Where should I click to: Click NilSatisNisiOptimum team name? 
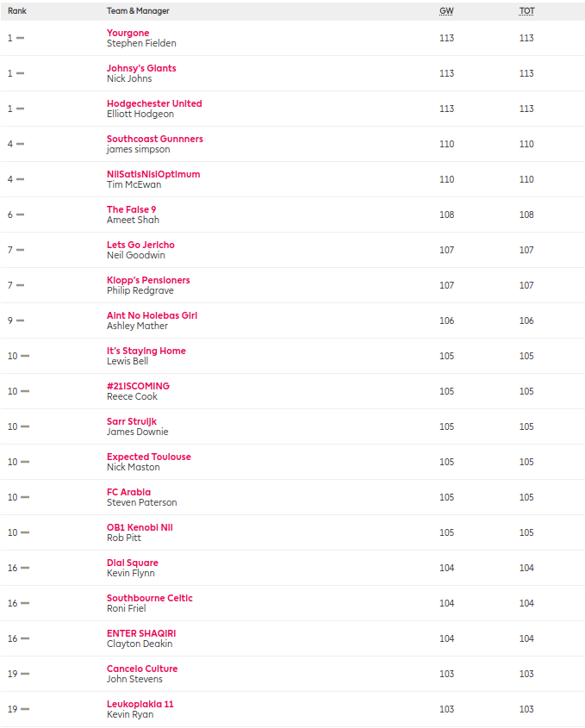(153, 174)
